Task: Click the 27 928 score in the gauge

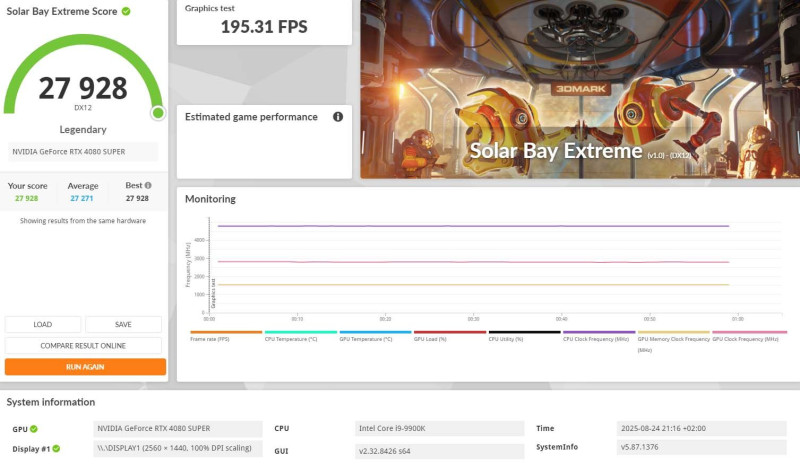Action: pyautogui.click(x=83, y=88)
